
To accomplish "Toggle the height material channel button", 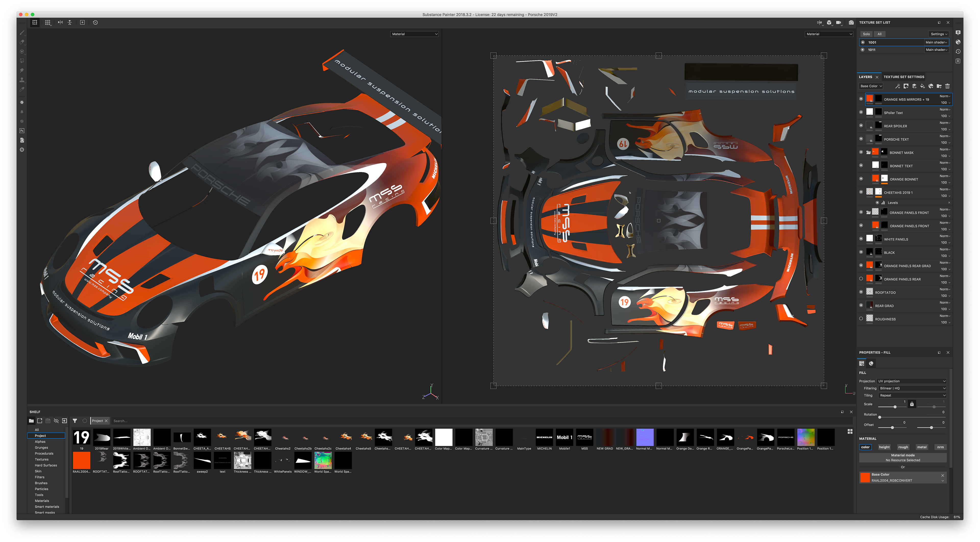I will 884,447.
